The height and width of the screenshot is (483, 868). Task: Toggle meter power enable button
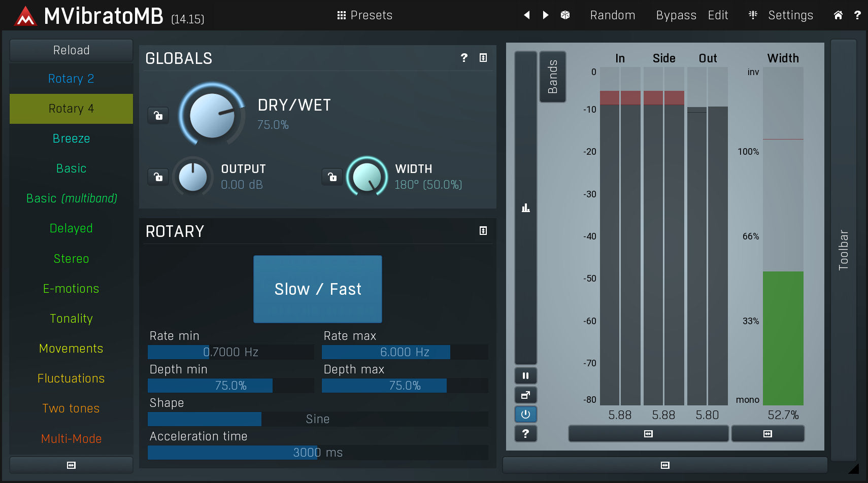tap(526, 415)
